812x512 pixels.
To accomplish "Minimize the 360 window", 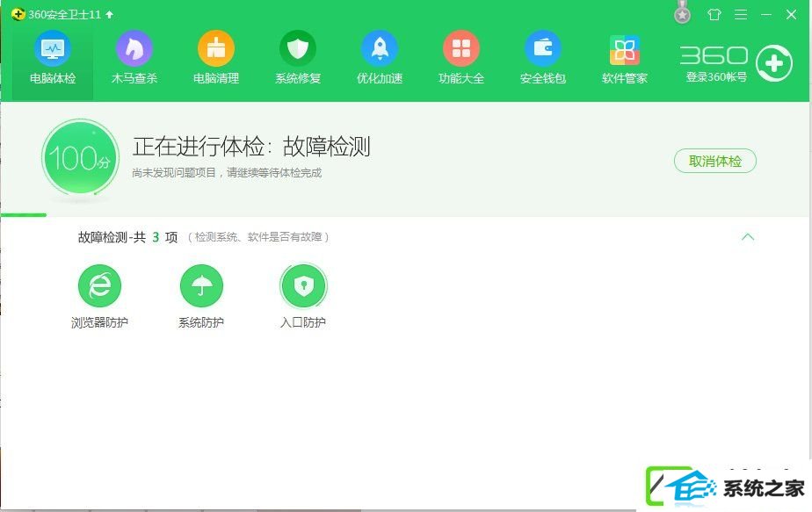I will (x=766, y=15).
